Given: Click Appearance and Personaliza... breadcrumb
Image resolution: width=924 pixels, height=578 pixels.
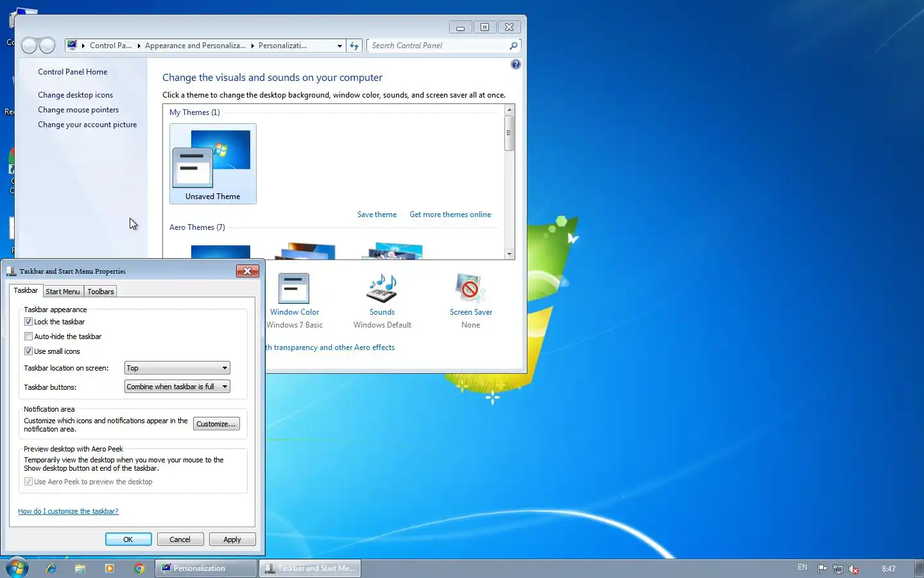Looking at the screenshot, I should point(195,46).
